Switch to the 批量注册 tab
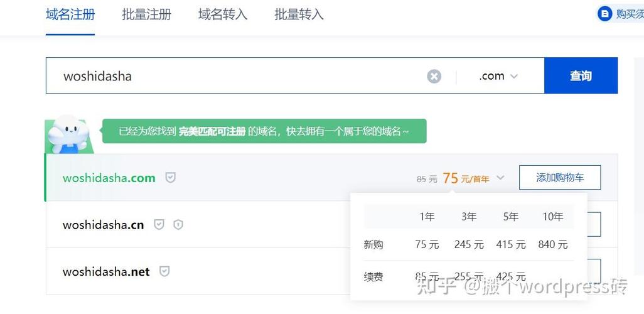 click(x=146, y=14)
